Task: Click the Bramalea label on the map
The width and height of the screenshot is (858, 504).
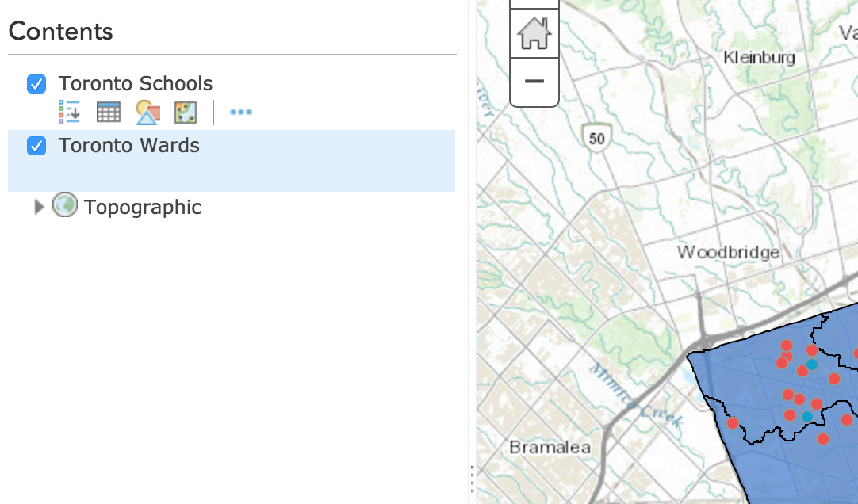Action: pos(550,448)
